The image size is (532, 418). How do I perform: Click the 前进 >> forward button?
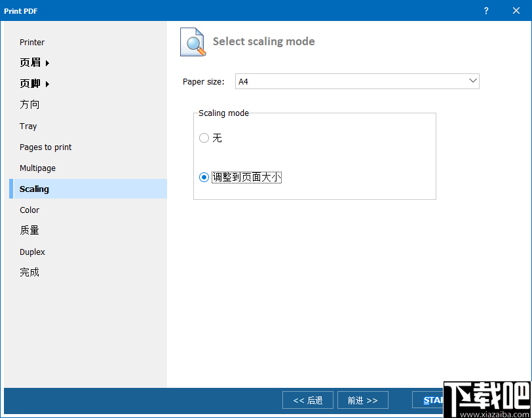[x=362, y=400]
